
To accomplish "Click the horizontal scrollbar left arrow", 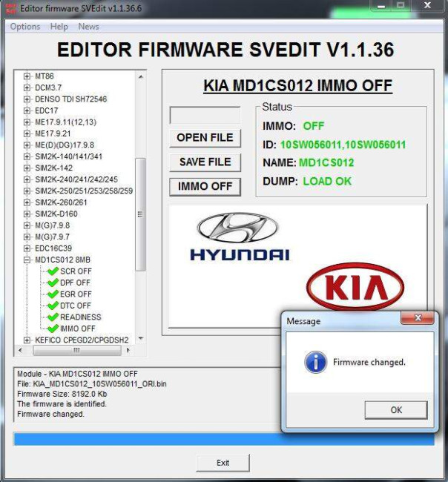I will point(20,350).
